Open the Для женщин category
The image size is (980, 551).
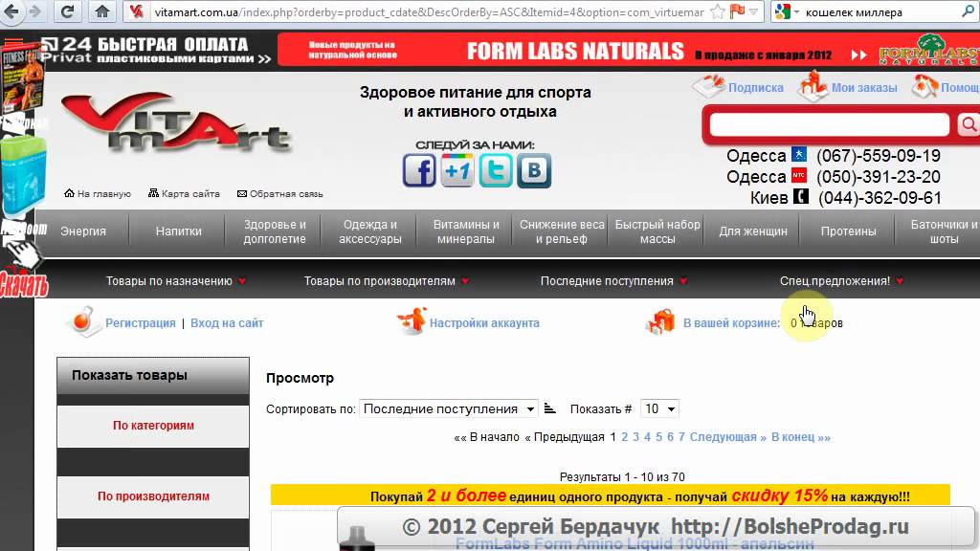pos(753,231)
